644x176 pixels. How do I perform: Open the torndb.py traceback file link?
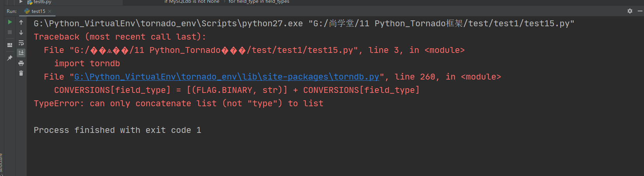(x=227, y=77)
